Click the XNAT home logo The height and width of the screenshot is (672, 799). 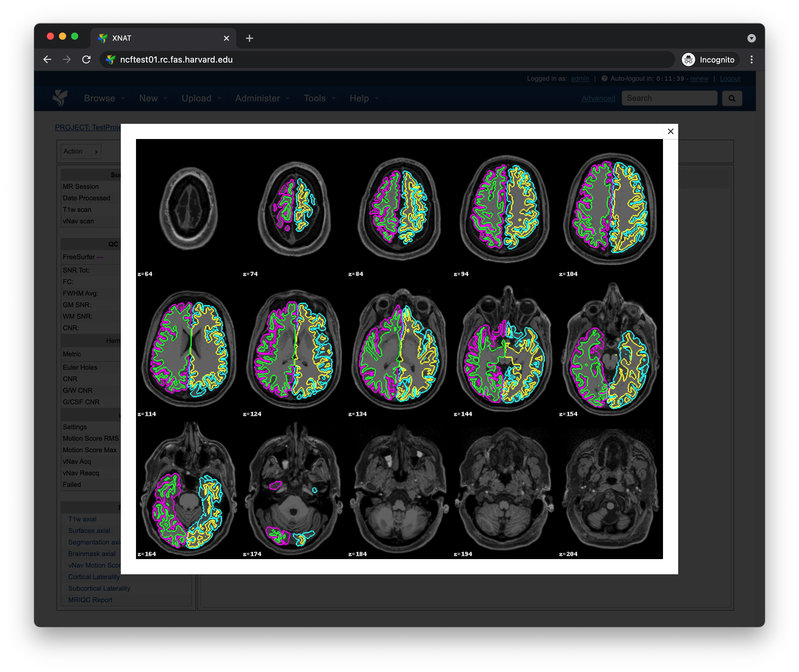(60, 98)
